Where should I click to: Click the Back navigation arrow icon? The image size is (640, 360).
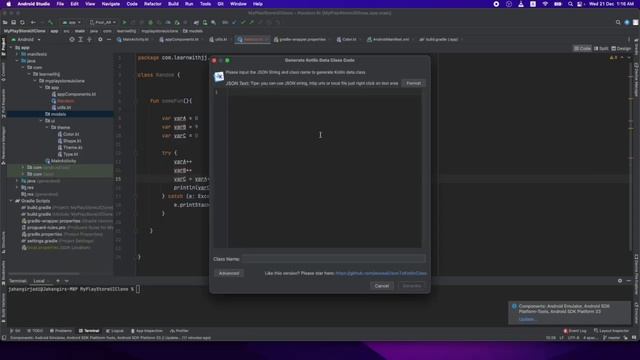click(33, 22)
